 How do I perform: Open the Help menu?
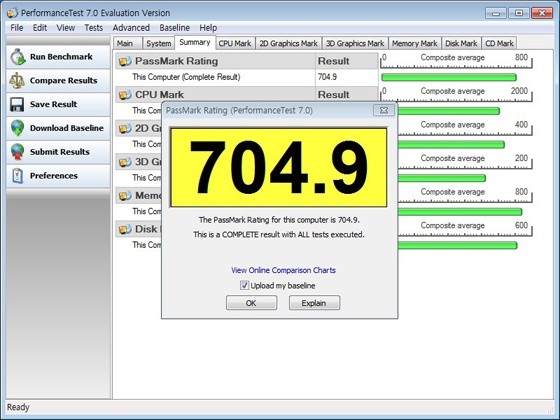click(x=208, y=28)
